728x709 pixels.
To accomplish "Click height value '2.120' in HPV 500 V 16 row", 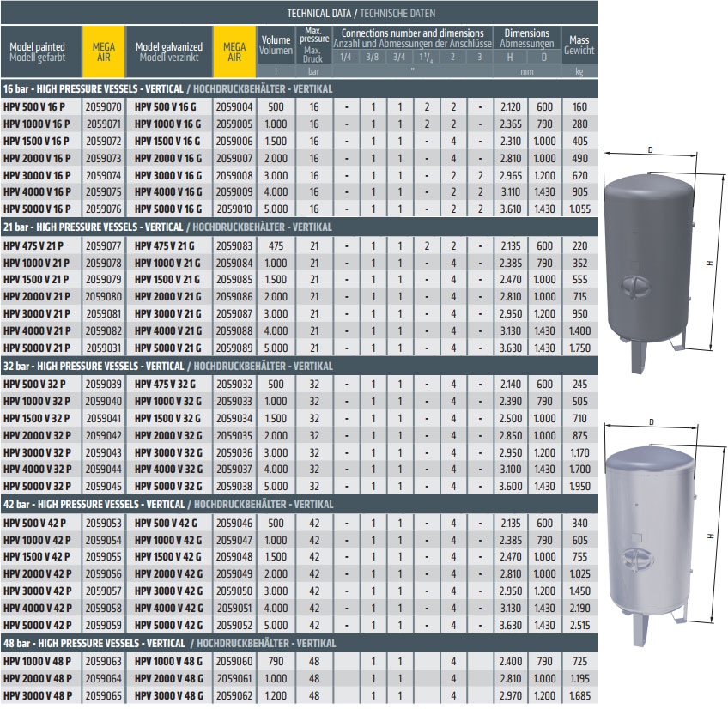I will (x=511, y=106).
